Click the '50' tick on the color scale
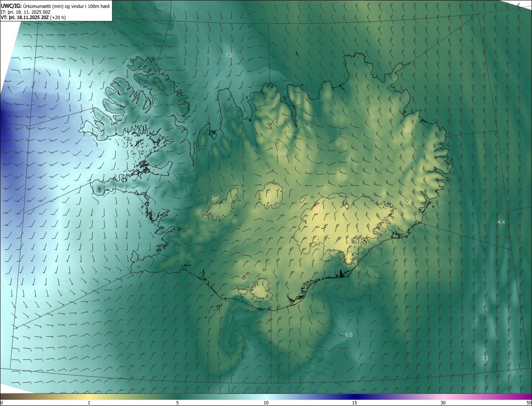Image resolution: width=532 pixels, height=406 pixels. pos(529,403)
